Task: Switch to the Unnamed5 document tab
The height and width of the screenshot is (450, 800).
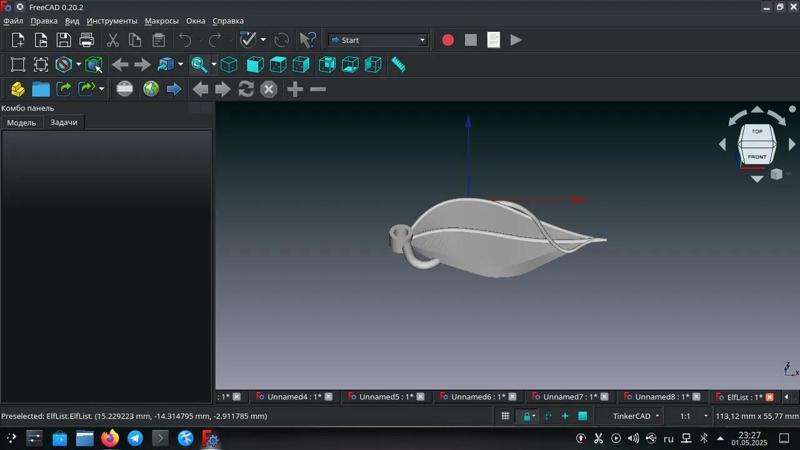Action: (x=386, y=396)
